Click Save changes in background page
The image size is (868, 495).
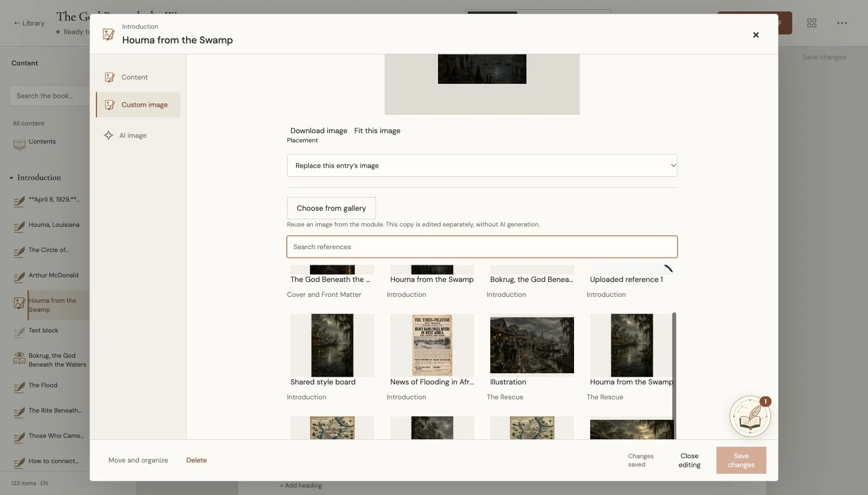pos(824,57)
